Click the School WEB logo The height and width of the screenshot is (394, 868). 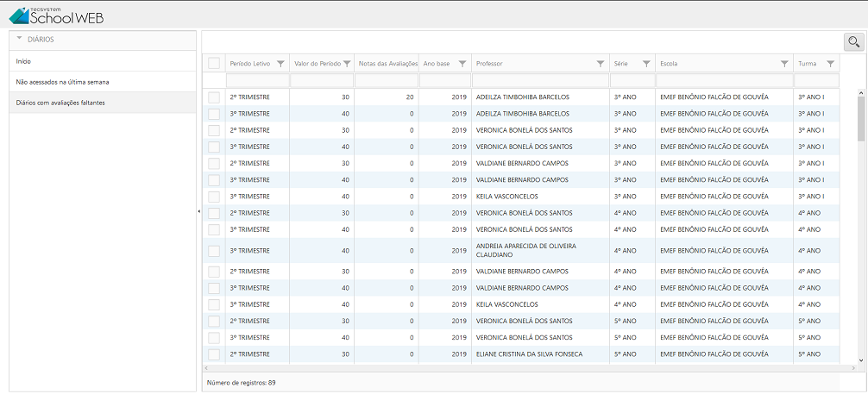coord(55,15)
